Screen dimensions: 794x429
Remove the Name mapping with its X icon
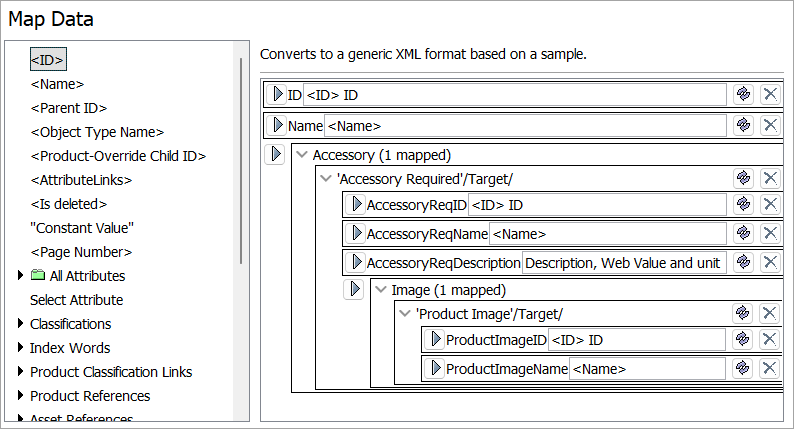pos(770,125)
